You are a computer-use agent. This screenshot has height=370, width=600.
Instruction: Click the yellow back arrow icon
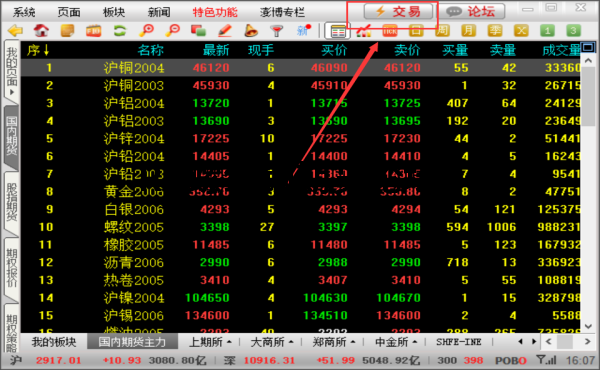tap(15, 30)
